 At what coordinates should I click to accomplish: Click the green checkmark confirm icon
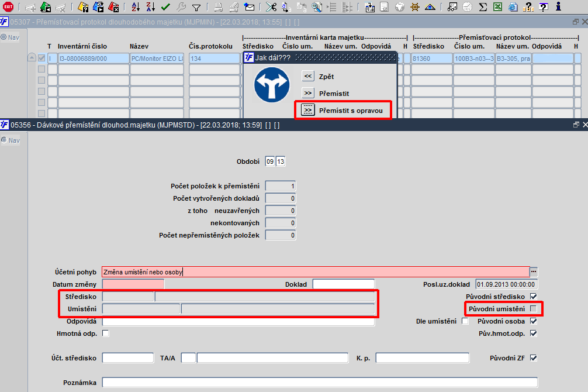coord(165,6)
